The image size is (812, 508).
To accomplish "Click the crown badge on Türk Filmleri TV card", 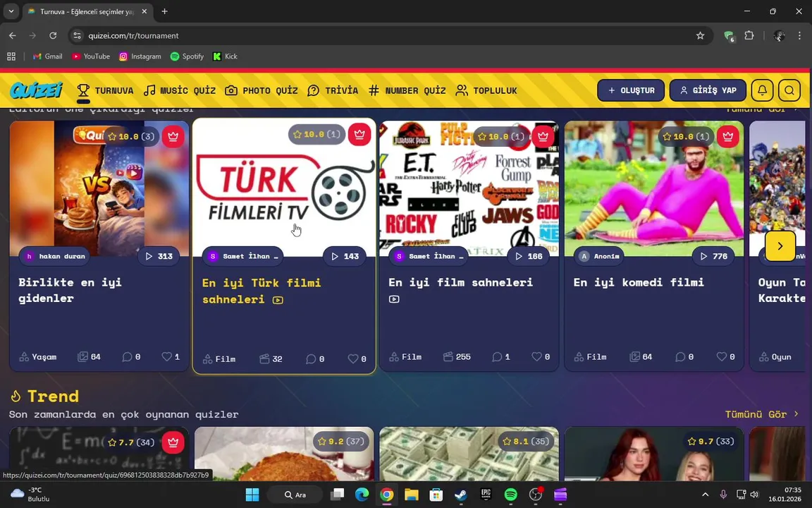I will click(x=359, y=134).
